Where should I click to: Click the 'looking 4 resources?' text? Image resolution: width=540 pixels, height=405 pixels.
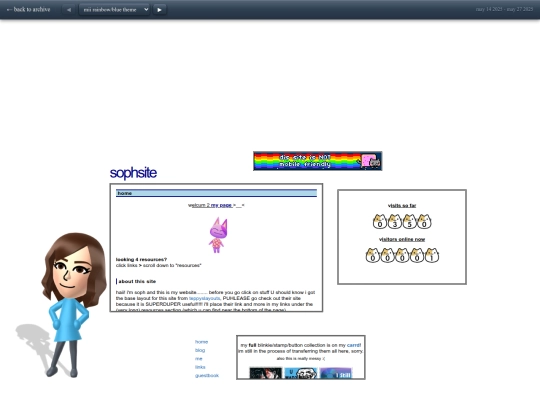(x=141, y=259)
